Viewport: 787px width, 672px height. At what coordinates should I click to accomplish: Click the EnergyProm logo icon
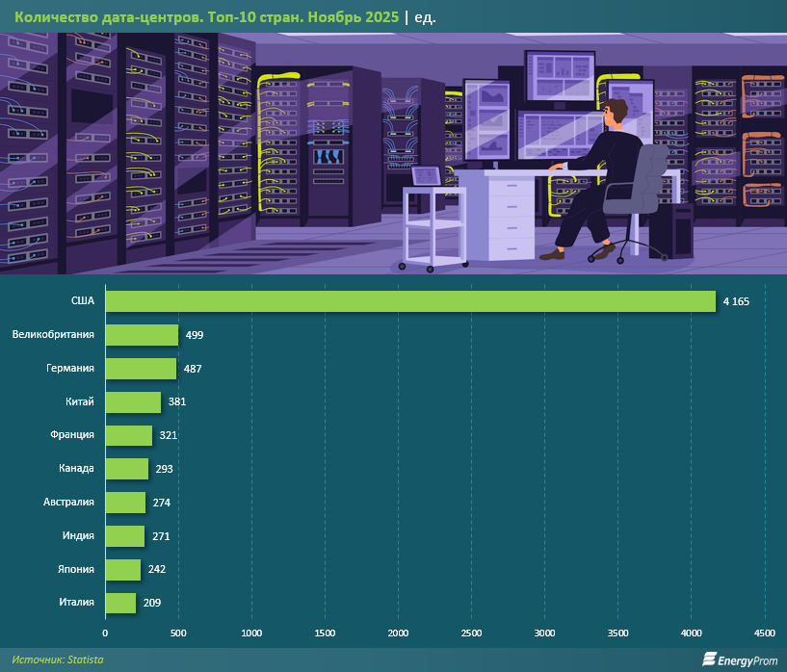(x=710, y=659)
